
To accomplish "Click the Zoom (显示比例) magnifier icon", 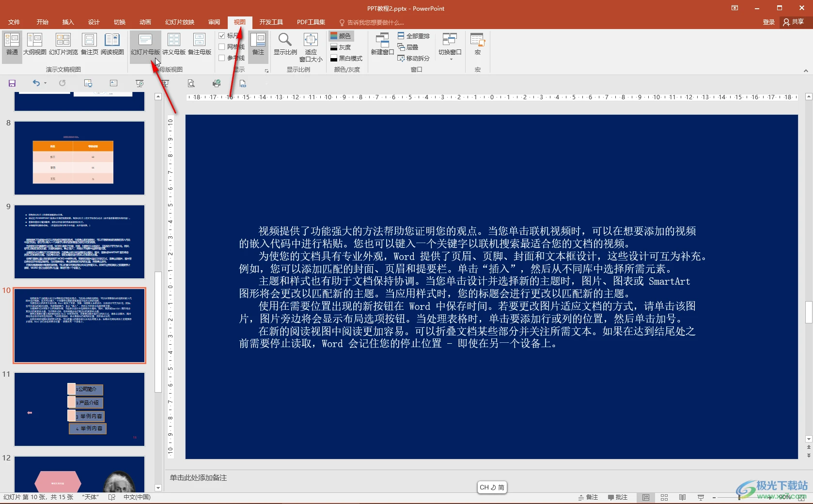I will 285,41.
